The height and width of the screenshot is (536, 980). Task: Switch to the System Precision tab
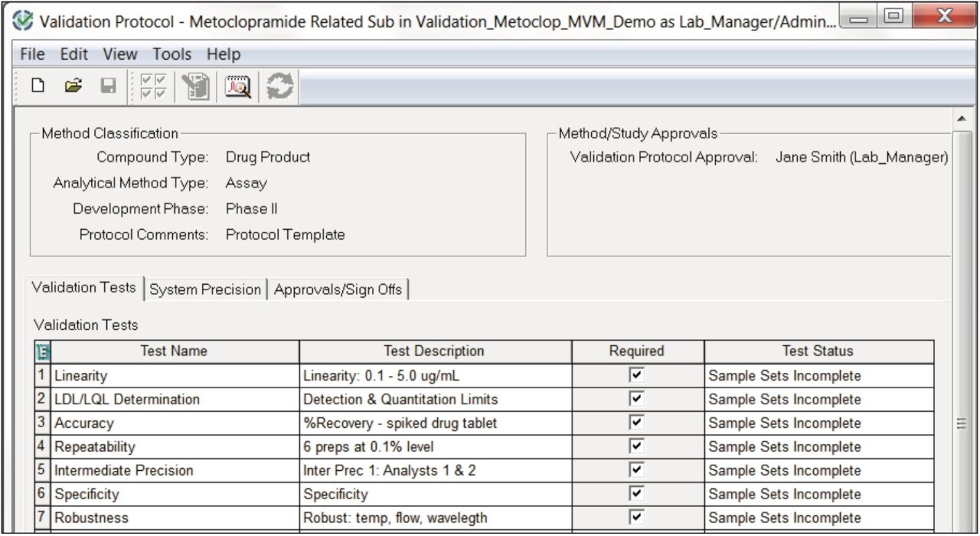[x=204, y=288]
